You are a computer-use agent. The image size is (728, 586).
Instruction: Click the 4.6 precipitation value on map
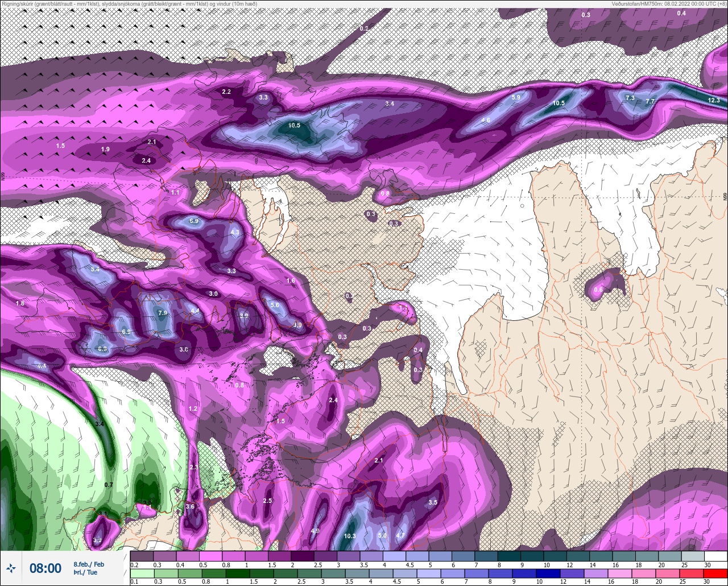[x=486, y=121]
